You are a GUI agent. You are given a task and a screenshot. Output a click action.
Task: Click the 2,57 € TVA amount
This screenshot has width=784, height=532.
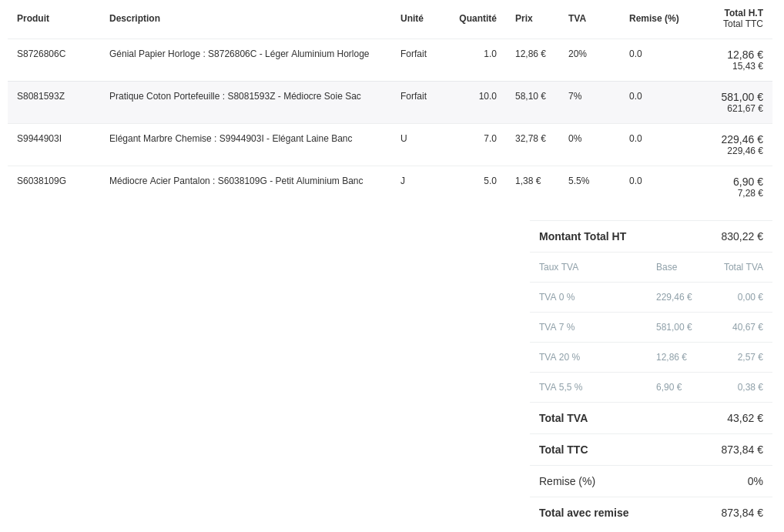[750, 357]
